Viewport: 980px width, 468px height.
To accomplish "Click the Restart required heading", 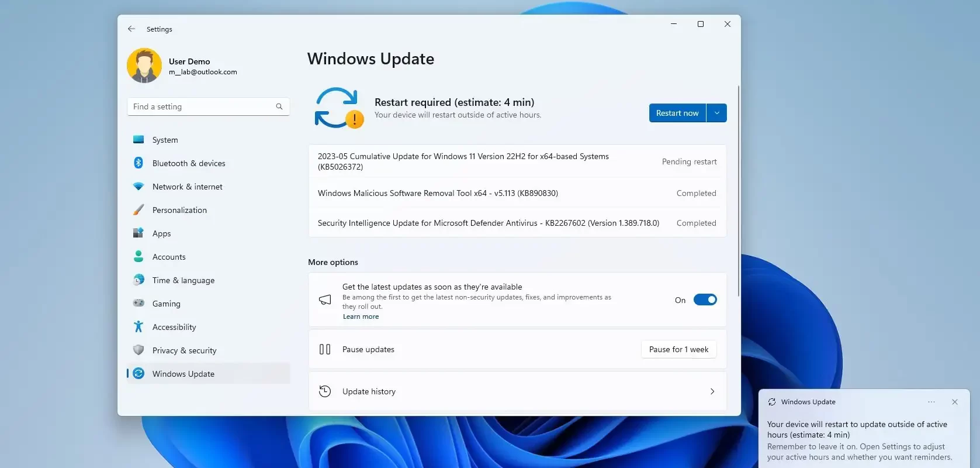I will point(454,102).
